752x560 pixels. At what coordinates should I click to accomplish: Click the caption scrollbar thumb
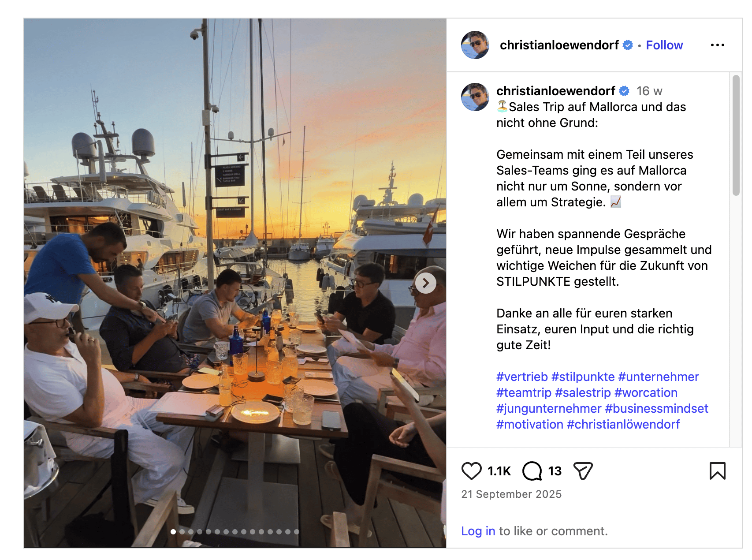click(x=736, y=135)
